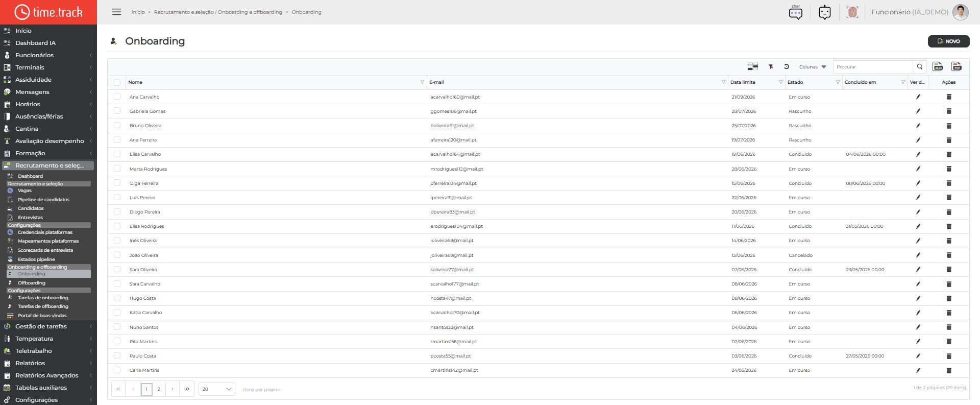Open the Colunas dropdown
Image resolution: width=980 pixels, height=405 pixels.
[813, 66]
